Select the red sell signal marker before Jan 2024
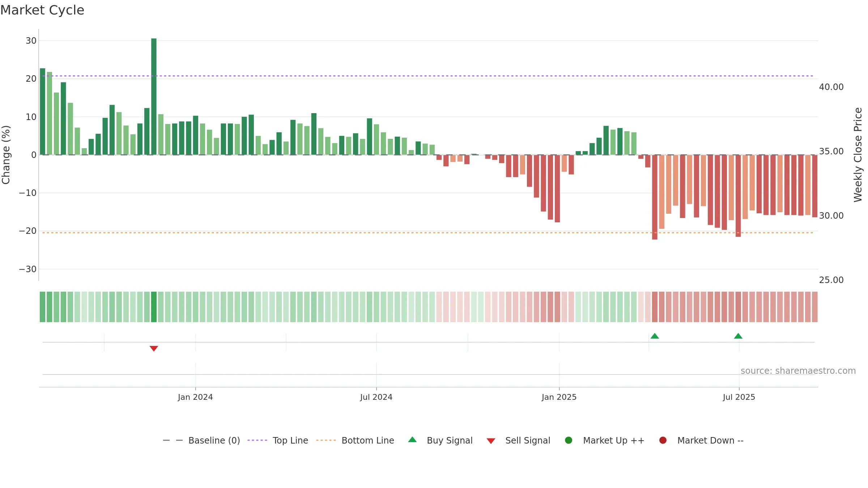Image resolution: width=868 pixels, height=488 pixels. [x=154, y=348]
